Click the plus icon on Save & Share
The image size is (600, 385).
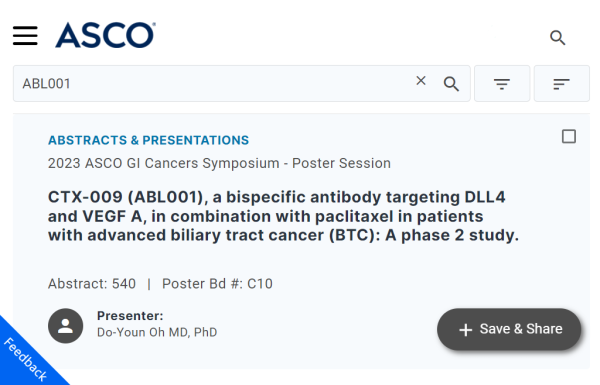[465, 330]
